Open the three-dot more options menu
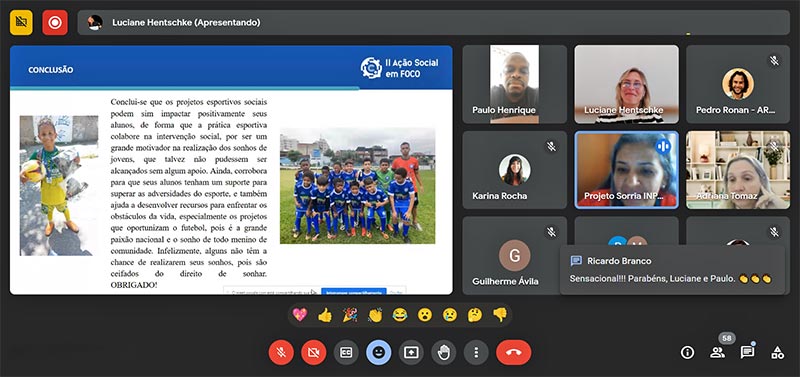Image resolution: width=800 pixels, height=377 pixels. pos(476,353)
